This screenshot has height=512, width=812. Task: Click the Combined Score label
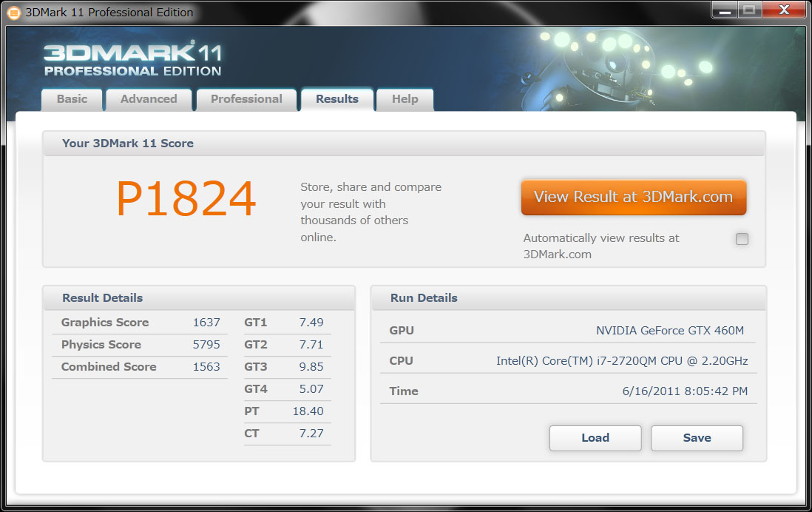109,367
